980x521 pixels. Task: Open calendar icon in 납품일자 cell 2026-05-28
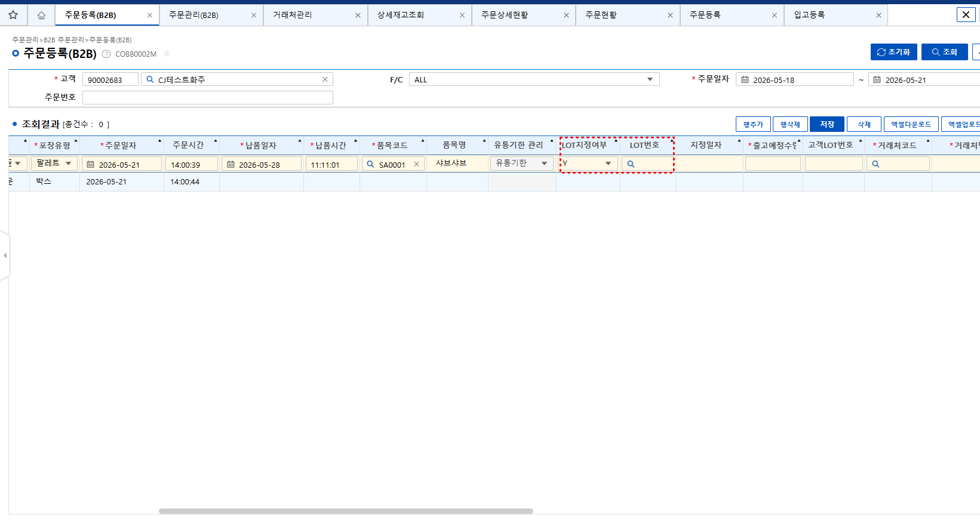[231, 164]
